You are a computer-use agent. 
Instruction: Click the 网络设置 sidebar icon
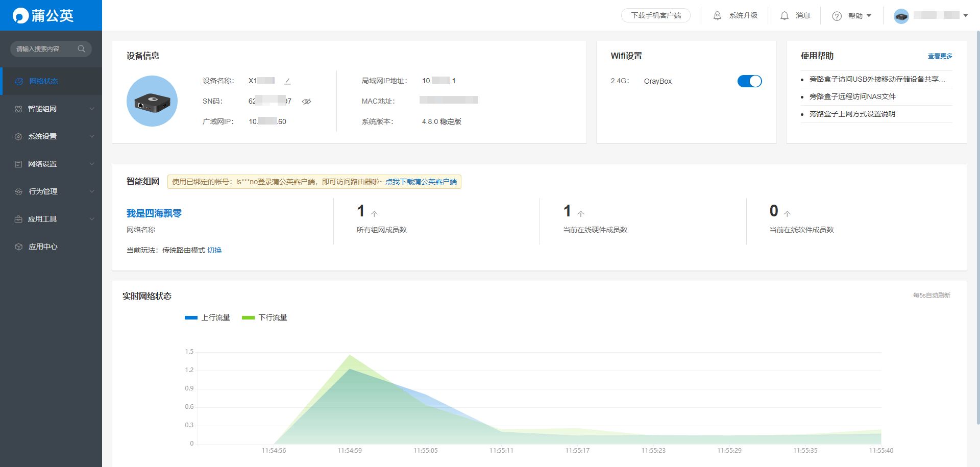(18, 163)
